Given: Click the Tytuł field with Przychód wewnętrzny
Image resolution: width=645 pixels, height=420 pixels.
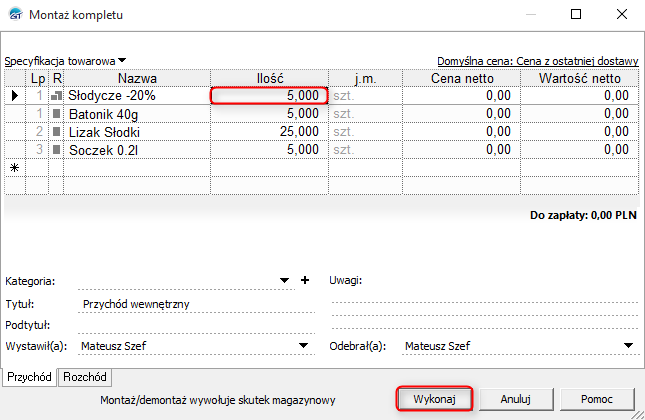Looking at the screenshot, I should pyautogui.click(x=196, y=304).
